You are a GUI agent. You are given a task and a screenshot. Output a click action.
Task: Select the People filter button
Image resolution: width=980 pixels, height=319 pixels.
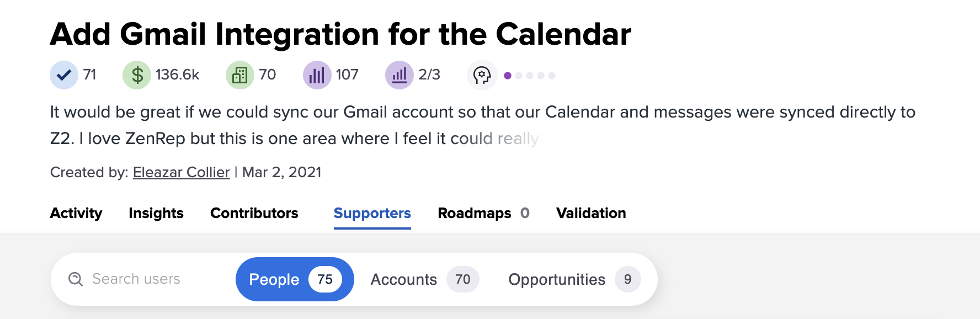(x=295, y=279)
